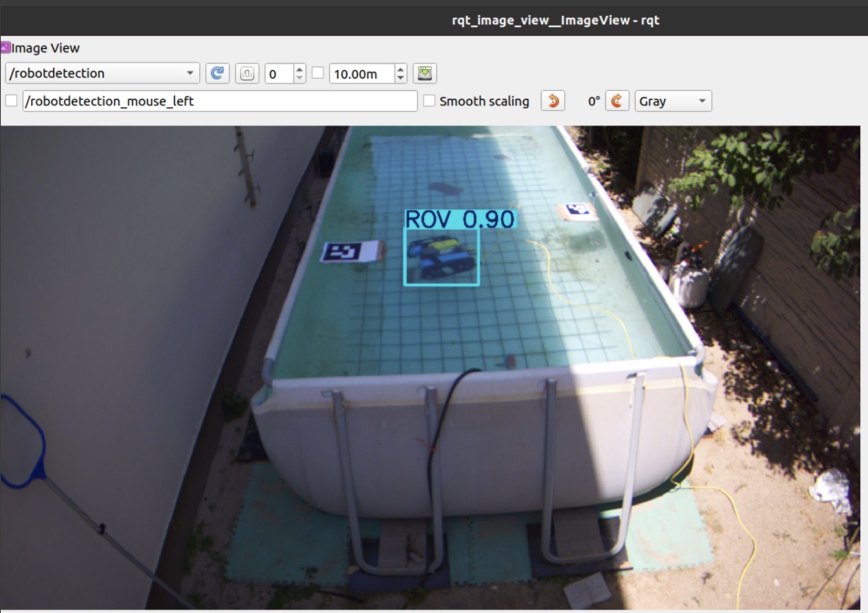Decrease the gridlines value with the down arrow
Screen dimensions: 868x613
[299, 78]
